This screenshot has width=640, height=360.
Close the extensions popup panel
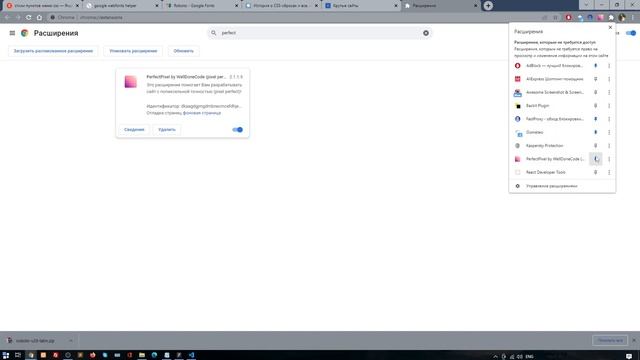(x=610, y=27)
